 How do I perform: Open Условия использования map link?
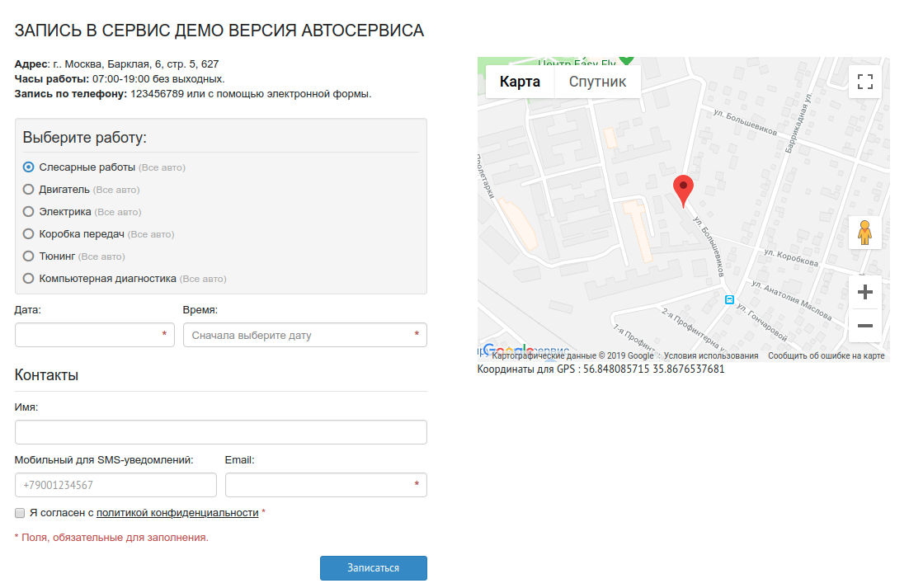(x=710, y=356)
